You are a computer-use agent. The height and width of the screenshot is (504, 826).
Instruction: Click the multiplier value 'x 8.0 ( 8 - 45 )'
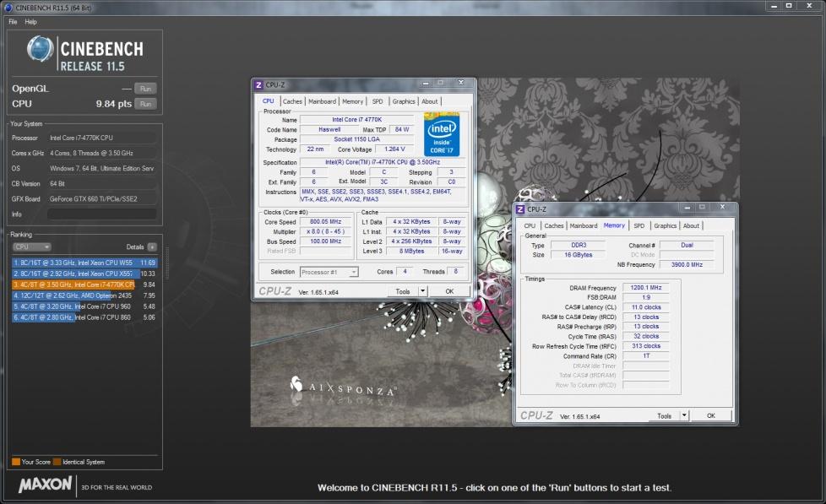point(325,231)
